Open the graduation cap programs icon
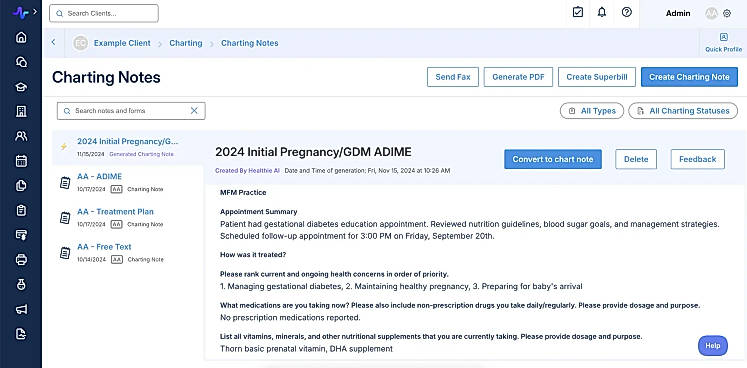Image resolution: width=747 pixels, height=368 pixels. (21, 87)
